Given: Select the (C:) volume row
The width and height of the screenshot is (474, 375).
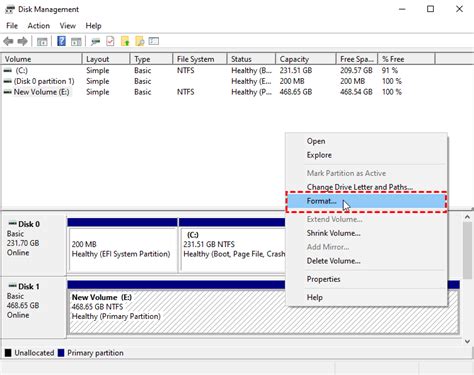Looking at the screenshot, I should tap(218, 71).
